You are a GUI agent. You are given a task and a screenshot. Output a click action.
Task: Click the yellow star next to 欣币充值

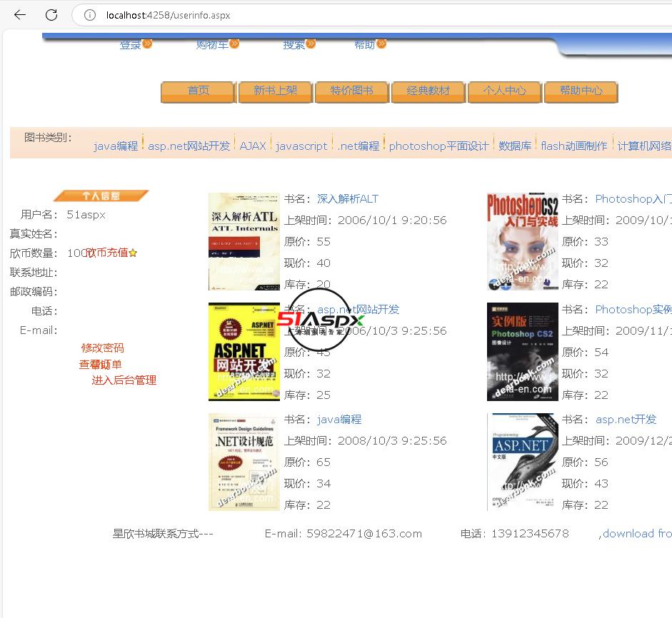[133, 253]
